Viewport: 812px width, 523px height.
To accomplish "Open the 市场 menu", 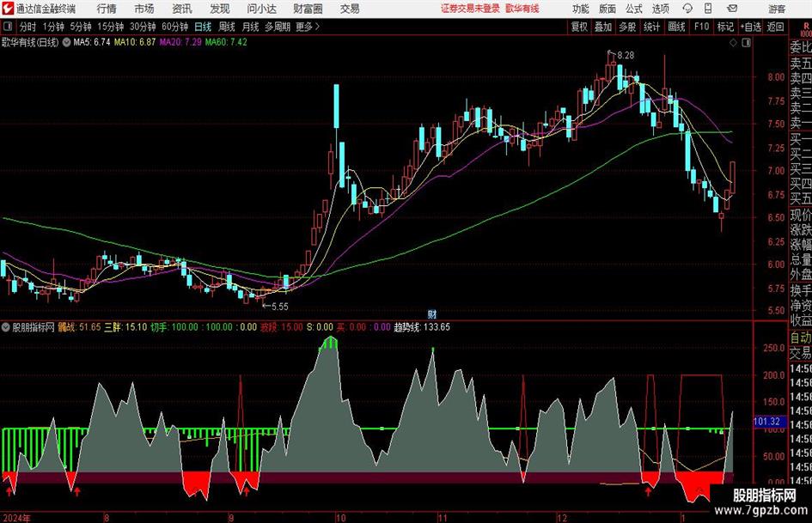I will click(144, 9).
